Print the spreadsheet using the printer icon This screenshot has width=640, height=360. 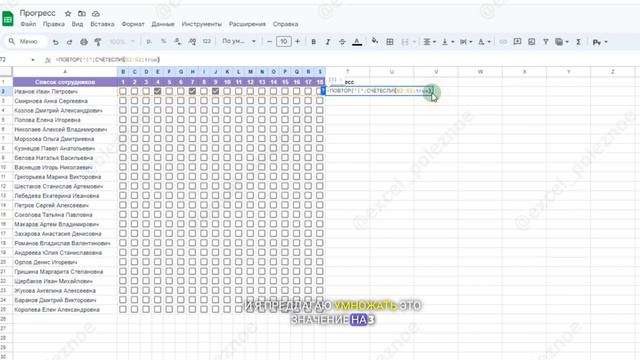[84, 42]
